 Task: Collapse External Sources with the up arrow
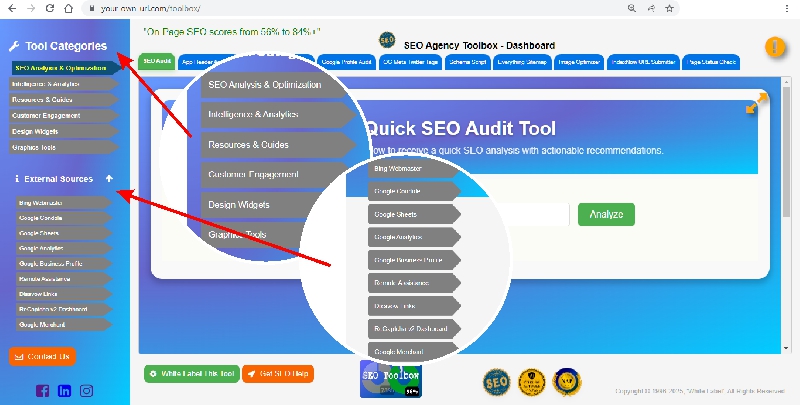pyautogui.click(x=109, y=179)
